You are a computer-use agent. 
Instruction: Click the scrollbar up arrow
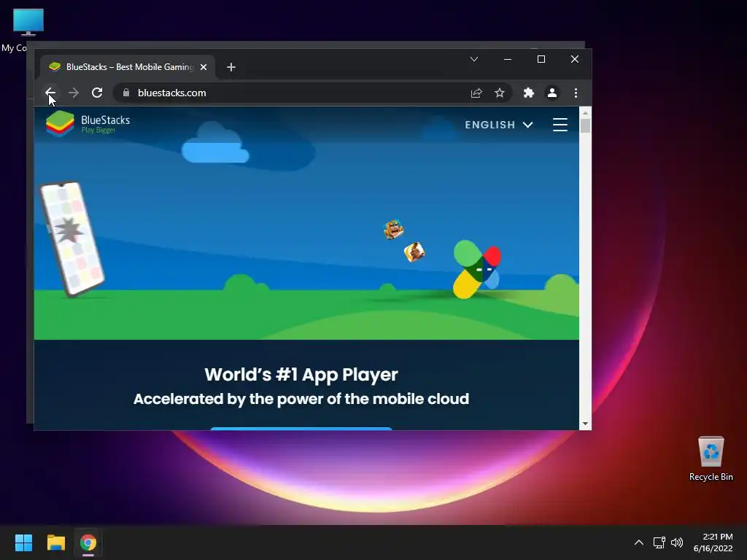pyautogui.click(x=585, y=113)
